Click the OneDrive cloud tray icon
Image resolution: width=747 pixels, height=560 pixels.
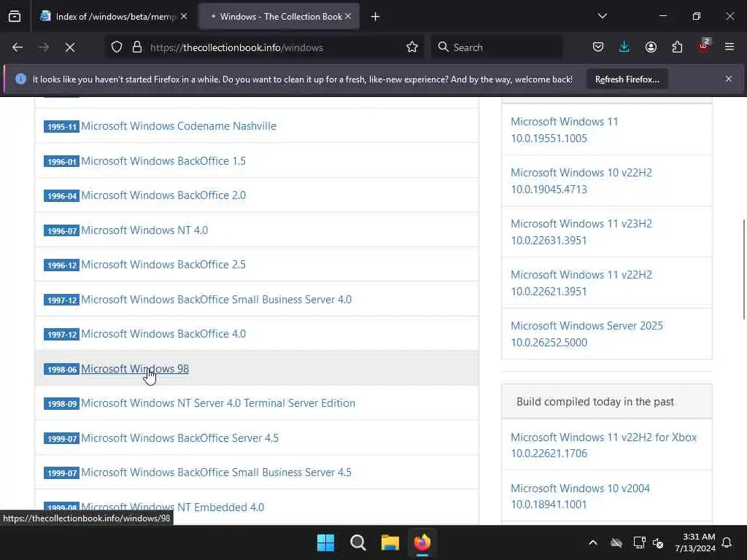click(x=616, y=542)
